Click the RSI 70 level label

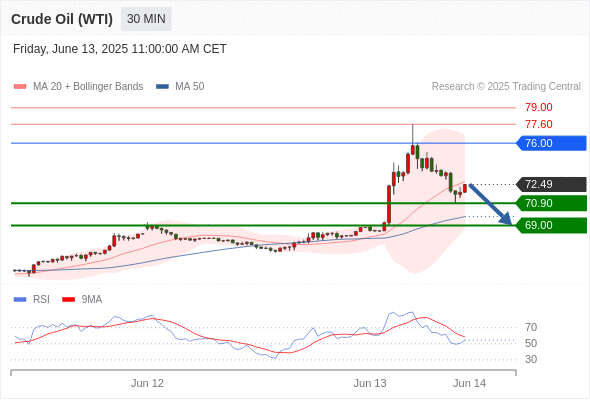coord(531,327)
